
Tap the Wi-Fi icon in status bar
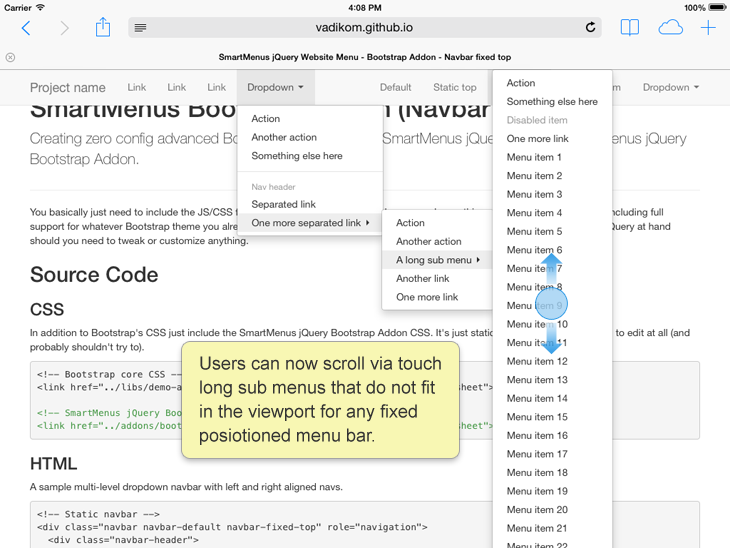point(41,7)
